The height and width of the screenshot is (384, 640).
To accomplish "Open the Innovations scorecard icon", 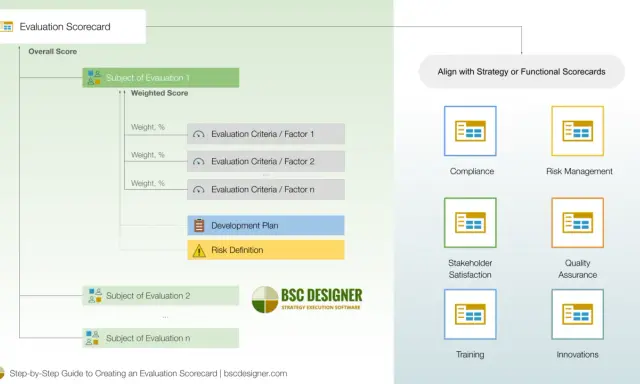I will (578, 314).
